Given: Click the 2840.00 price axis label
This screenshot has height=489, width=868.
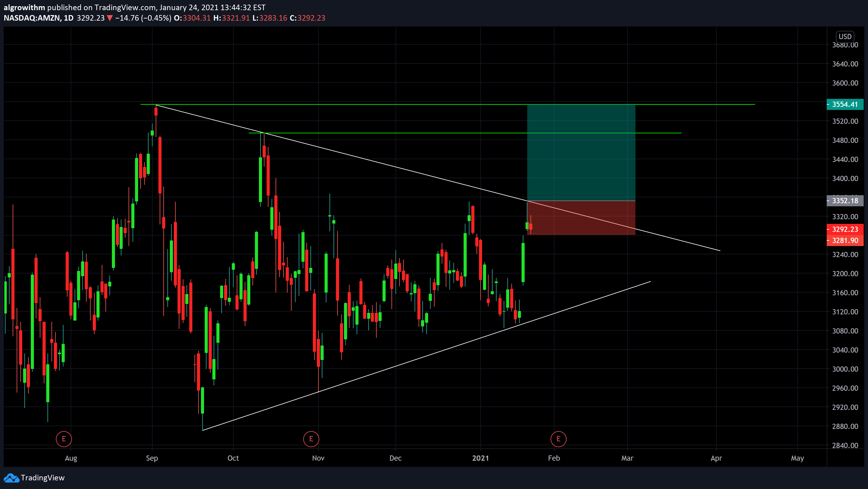Looking at the screenshot, I should (x=845, y=446).
